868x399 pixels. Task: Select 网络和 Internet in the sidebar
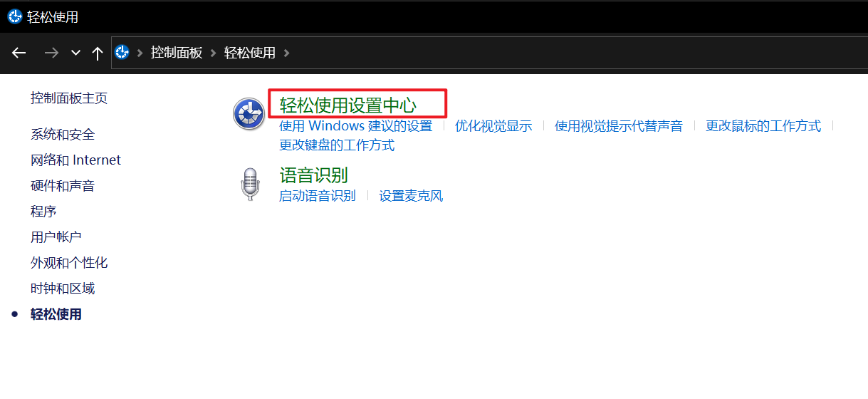(x=75, y=160)
